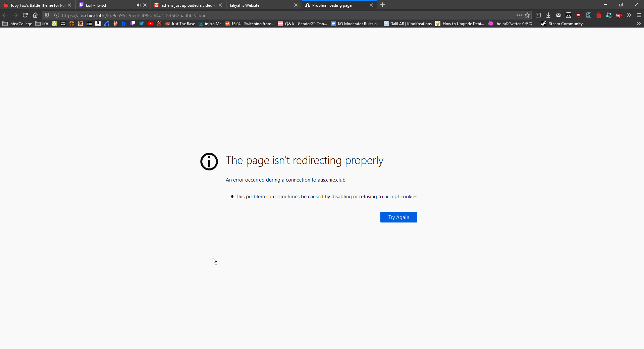Open the Stylus extension icon

[x=589, y=15]
